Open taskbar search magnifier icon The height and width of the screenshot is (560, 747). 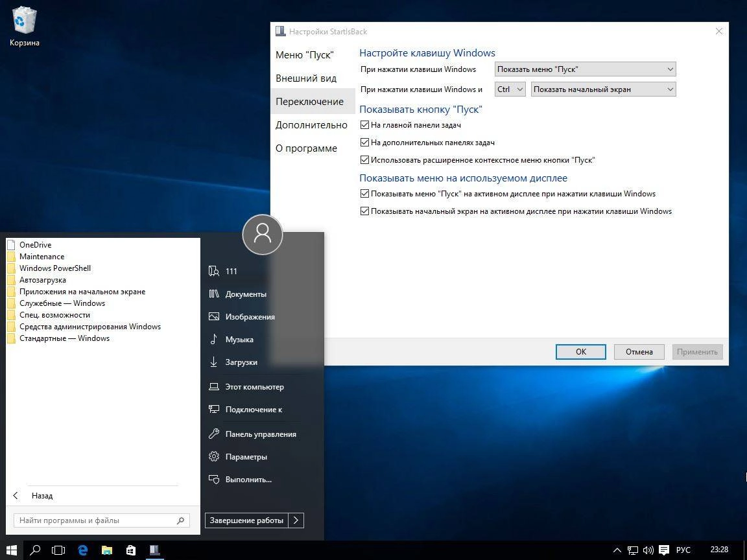[35, 550]
